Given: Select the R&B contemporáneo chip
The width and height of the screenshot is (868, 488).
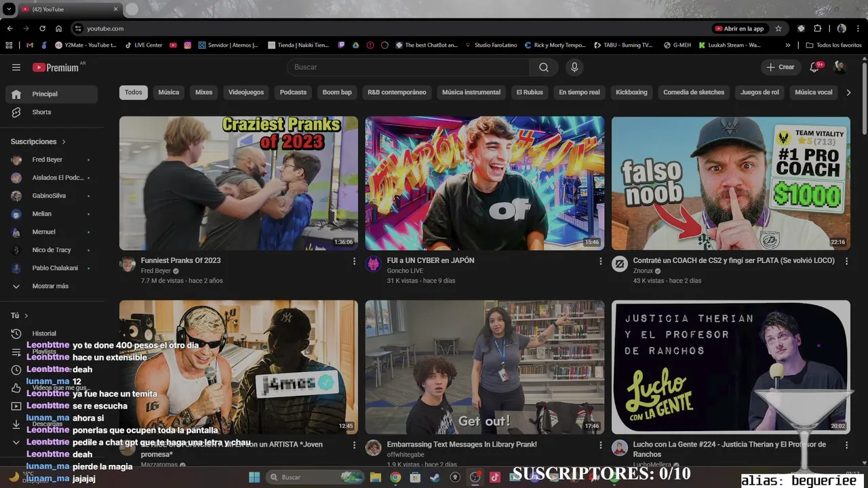Looking at the screenshot, I should [397, 93].
